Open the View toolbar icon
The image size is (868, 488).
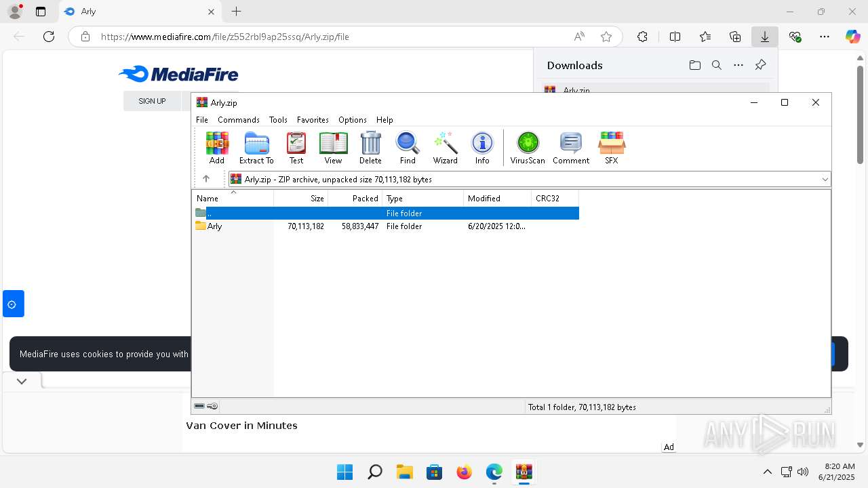click(333, 148)
